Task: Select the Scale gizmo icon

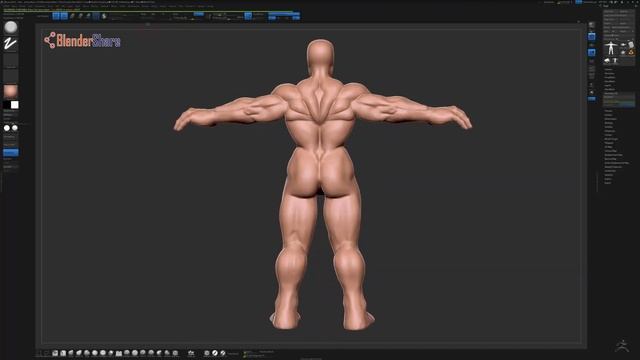Action: [x=80, y=16]
